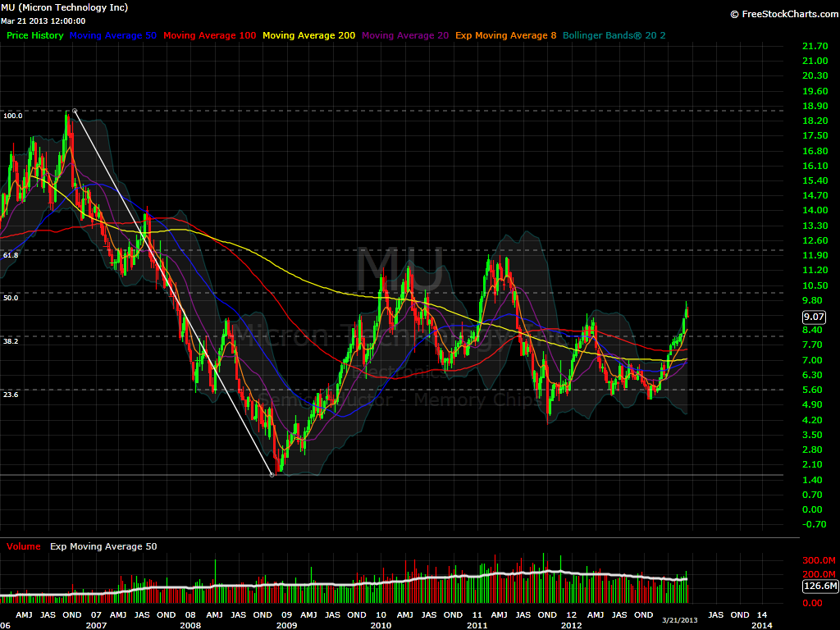
Task: Select the 200.0M volume axis label
Action: coord(819,574)
